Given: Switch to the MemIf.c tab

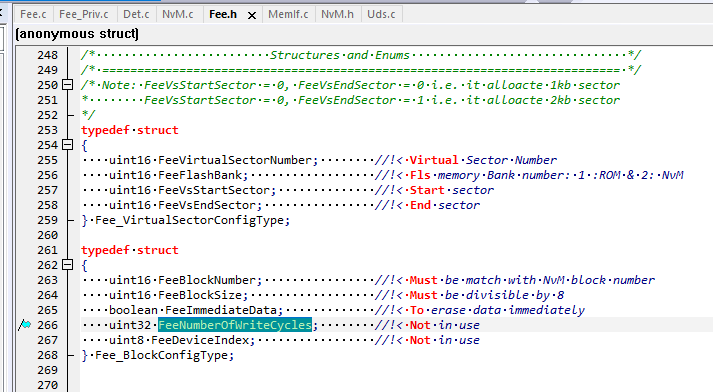Looking at the screenshot, I should pos(288,15).
